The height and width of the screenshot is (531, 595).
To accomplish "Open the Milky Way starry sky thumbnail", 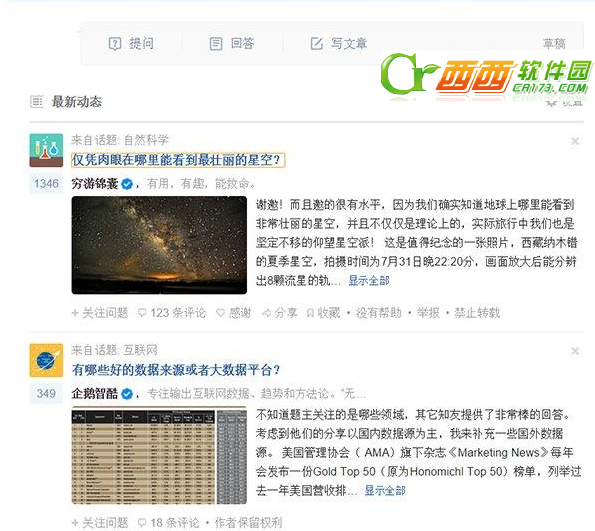I will 159,245.
